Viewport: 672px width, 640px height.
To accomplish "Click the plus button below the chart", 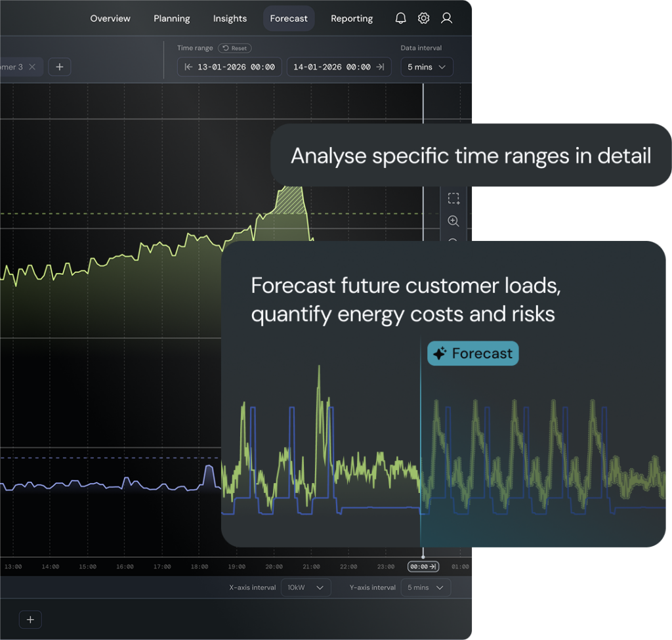I will (30, 619).
